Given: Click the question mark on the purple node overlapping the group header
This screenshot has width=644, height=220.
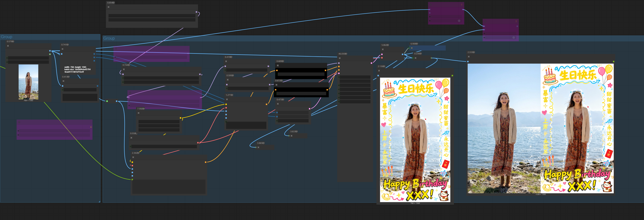Looking at the screenshot, I should point(516,21).
